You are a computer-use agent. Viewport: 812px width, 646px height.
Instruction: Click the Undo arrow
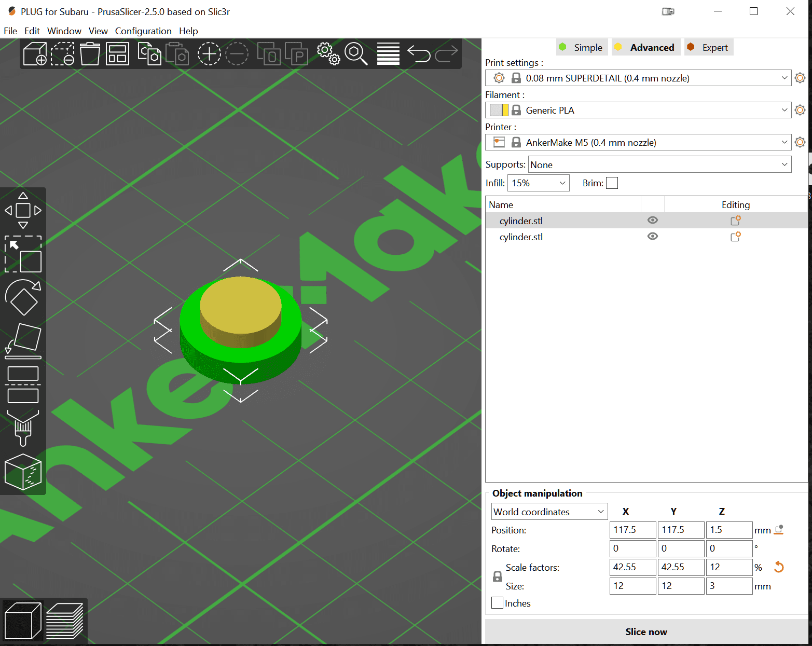[419, 53]
